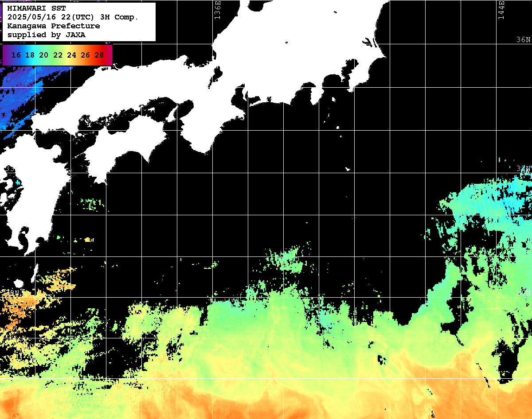Click the value 18 on the temperature legend
The width and height of the screenshot is (532, 419).
tap(30, 55)
